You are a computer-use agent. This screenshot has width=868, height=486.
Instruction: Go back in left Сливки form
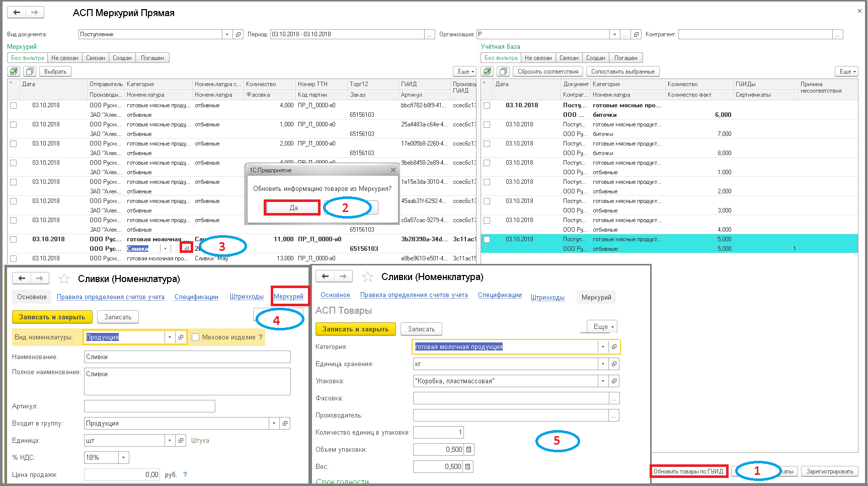click(22, 278)
